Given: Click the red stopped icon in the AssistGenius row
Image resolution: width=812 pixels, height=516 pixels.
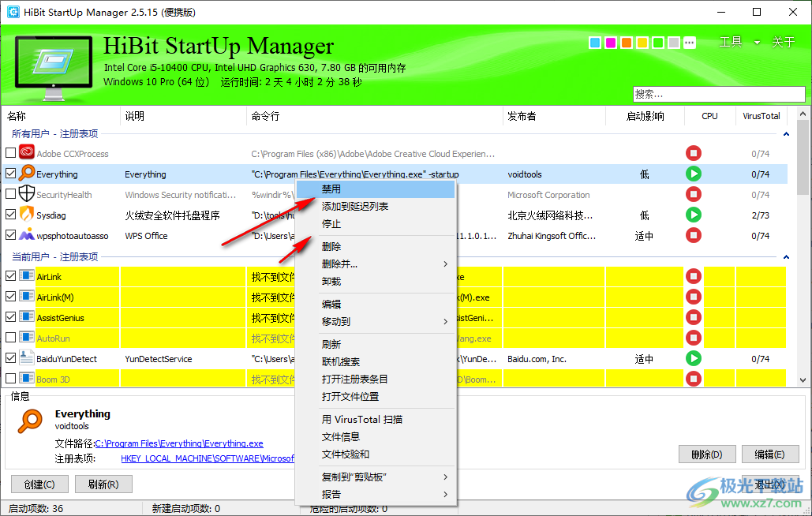Looking at the screenshot, I should coord(694,317).
